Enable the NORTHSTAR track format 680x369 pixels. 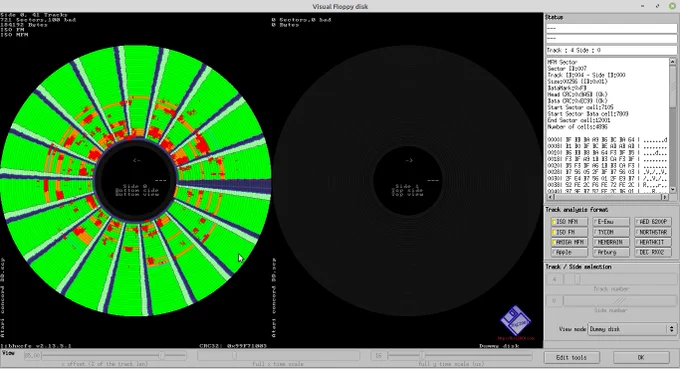point(652,232)
